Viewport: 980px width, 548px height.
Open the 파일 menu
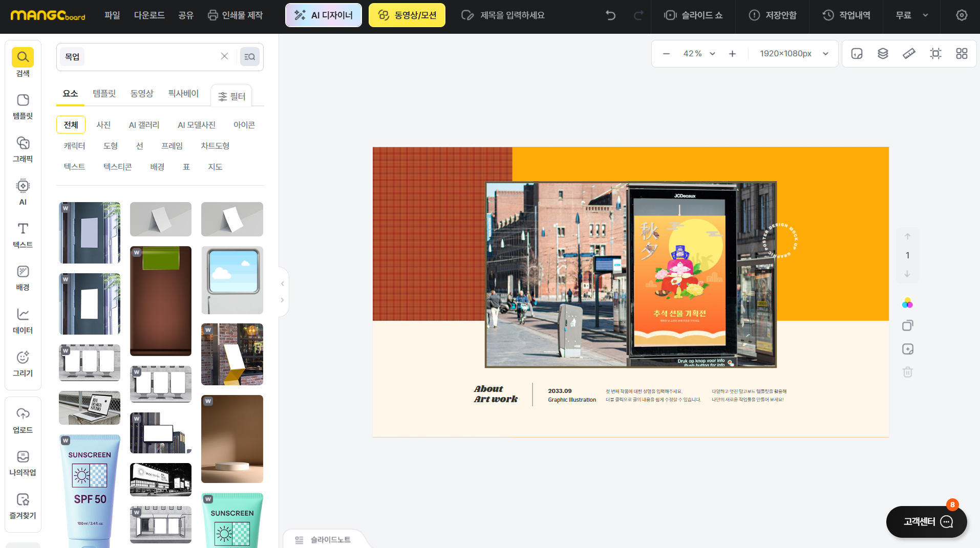[x=112, y=15]
